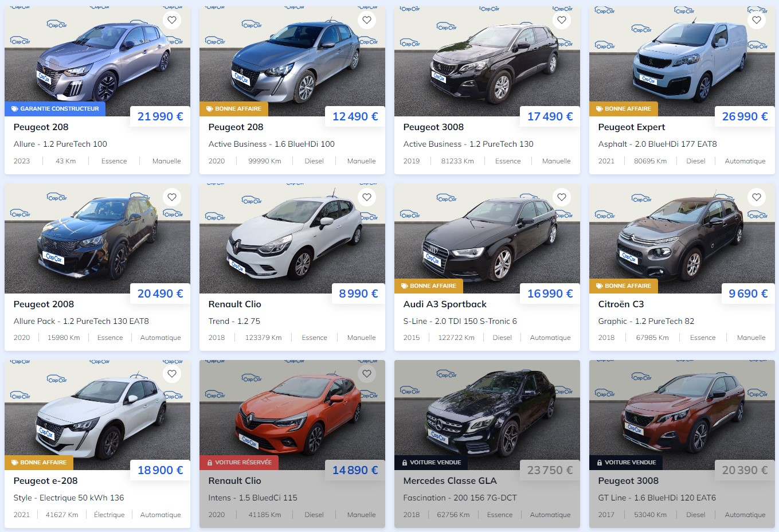
Task: Click the 12 490 € price tag
Action: pyautogui.click(x=355, y=117)
